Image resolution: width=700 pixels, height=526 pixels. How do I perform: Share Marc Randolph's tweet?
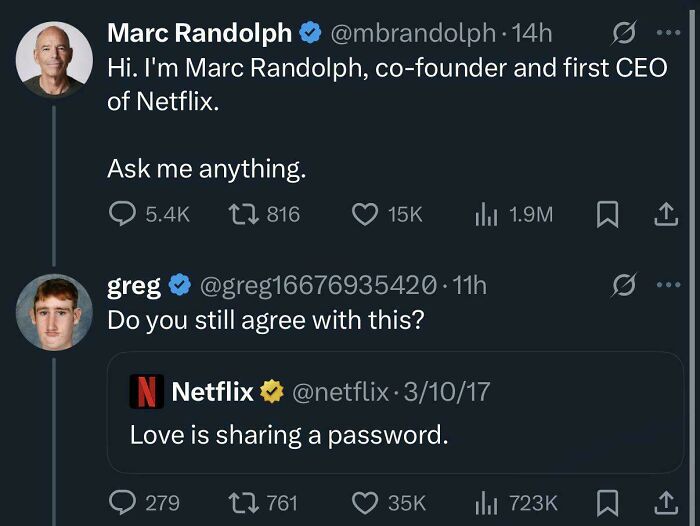(664, 214)
